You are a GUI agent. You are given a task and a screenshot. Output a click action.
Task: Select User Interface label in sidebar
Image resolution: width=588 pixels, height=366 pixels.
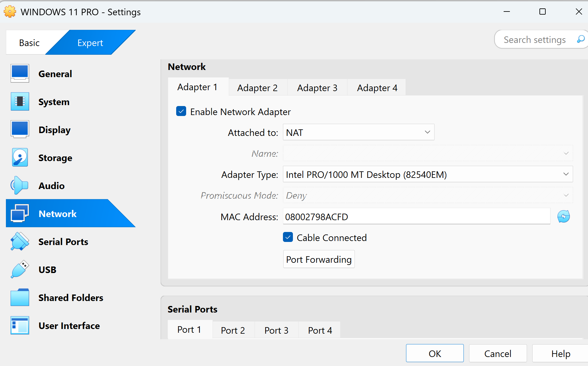69,326
